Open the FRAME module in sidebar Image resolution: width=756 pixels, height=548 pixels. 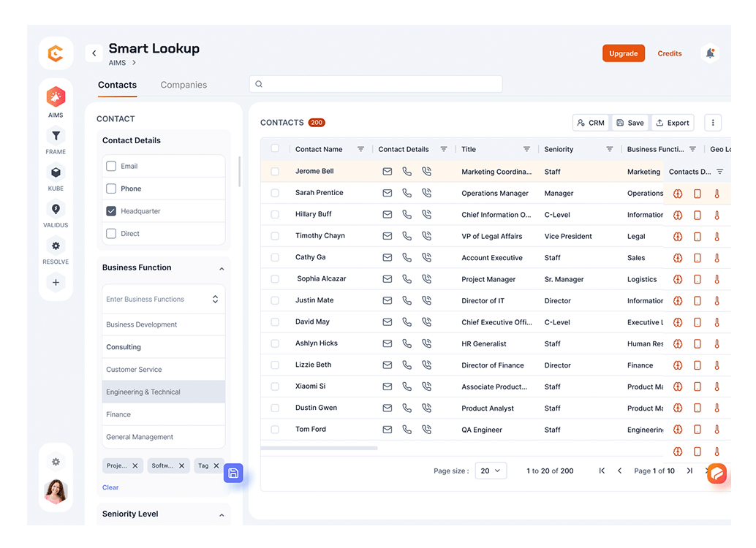click(x=56, y=136)
